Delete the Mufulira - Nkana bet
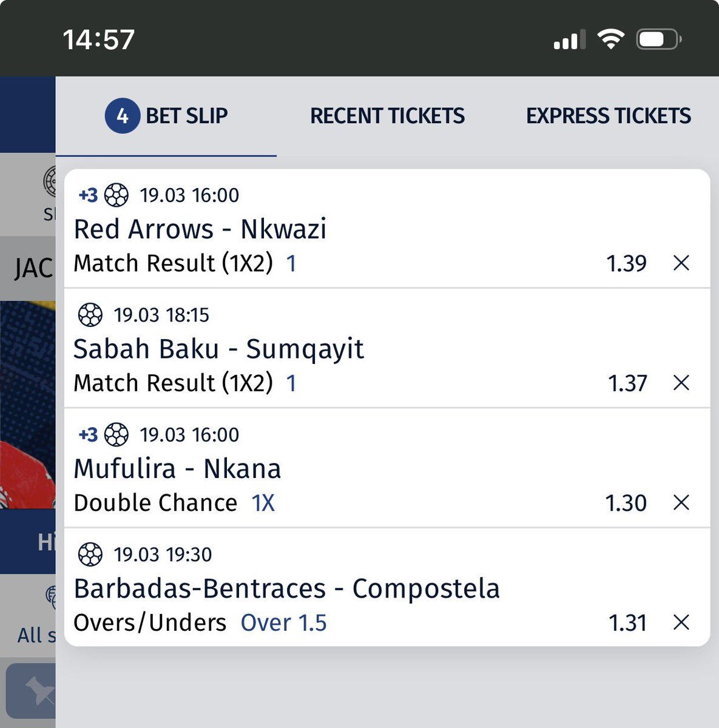 pos(681,502)
